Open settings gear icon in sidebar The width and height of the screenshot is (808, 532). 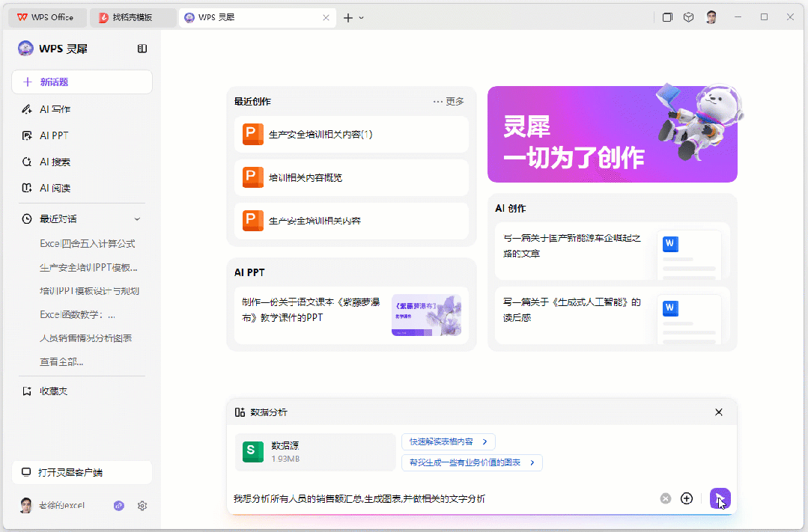click(142, 506)
